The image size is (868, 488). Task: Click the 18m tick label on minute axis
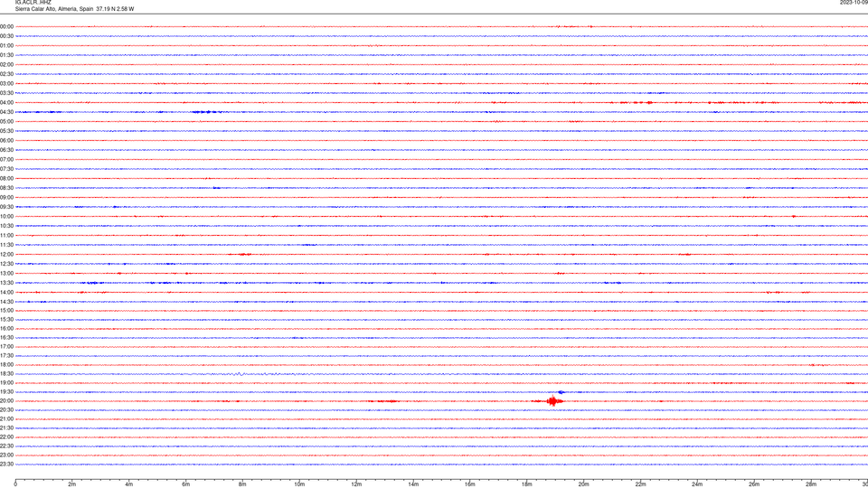(x=527, y=484)
